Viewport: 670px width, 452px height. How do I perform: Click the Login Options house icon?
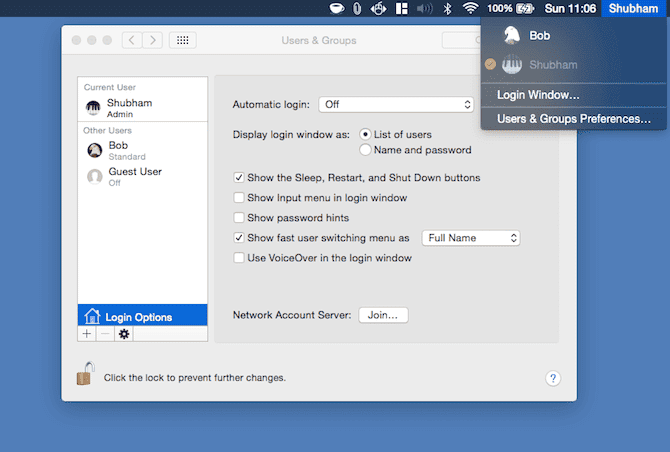click(92, 316)
